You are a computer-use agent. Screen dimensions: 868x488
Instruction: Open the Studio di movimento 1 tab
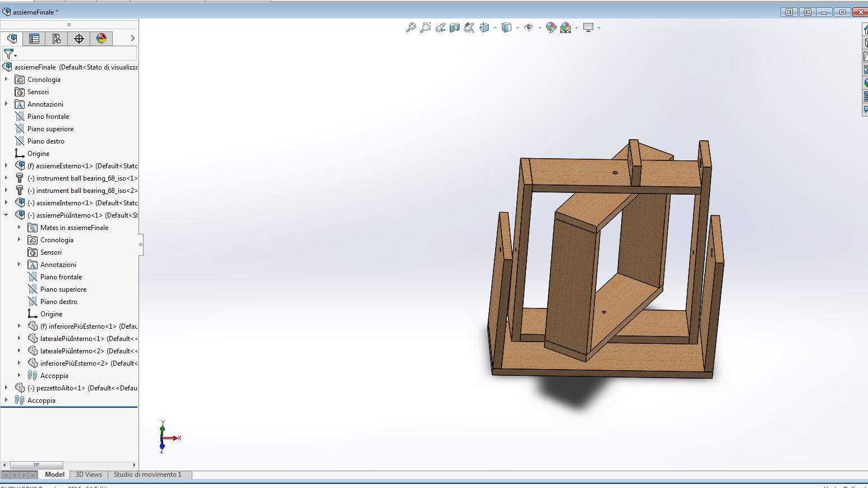147,475
